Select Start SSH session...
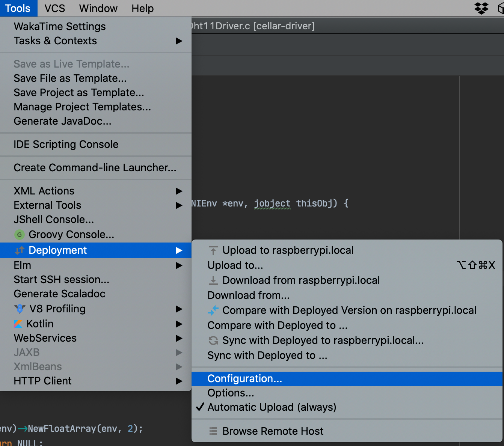Viewport: 504px width, 446px height. click(96, 280)
